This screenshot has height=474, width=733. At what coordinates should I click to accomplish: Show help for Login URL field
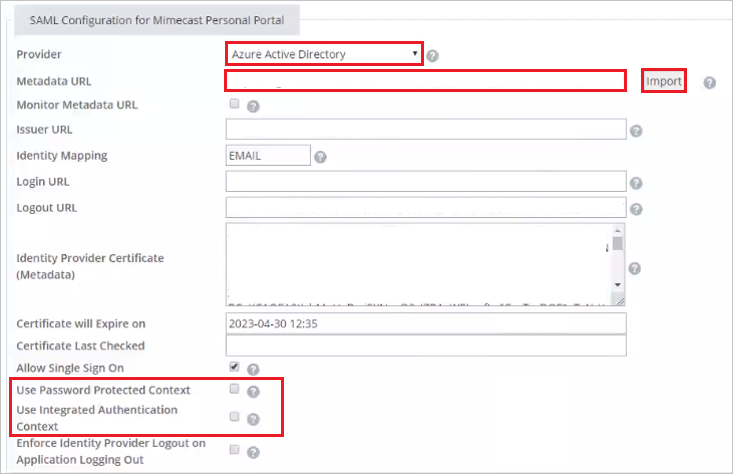pyautogui.click(x=636, y=183)
